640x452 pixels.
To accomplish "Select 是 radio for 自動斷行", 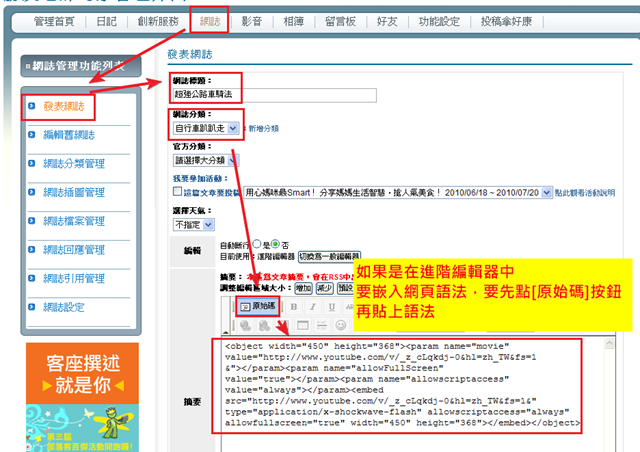I will pos(257,244).
